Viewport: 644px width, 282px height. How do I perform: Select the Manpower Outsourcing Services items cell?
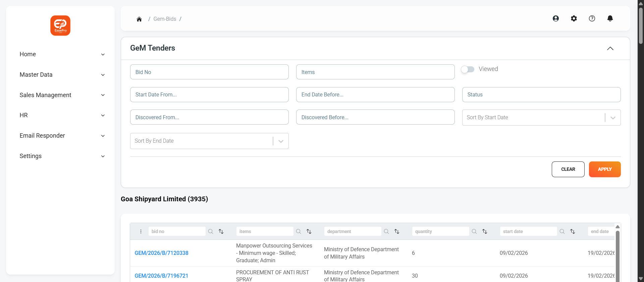click(274, 253)
